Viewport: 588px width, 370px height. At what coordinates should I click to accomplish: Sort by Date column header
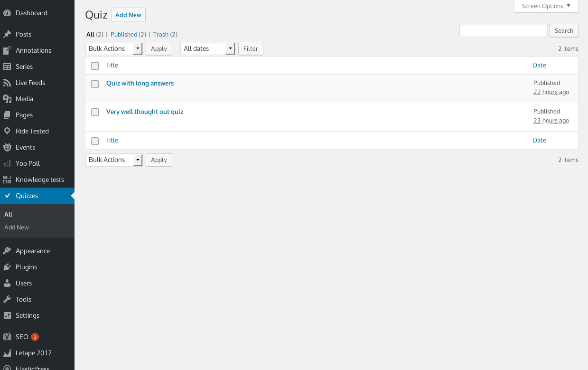pos(539,65)
